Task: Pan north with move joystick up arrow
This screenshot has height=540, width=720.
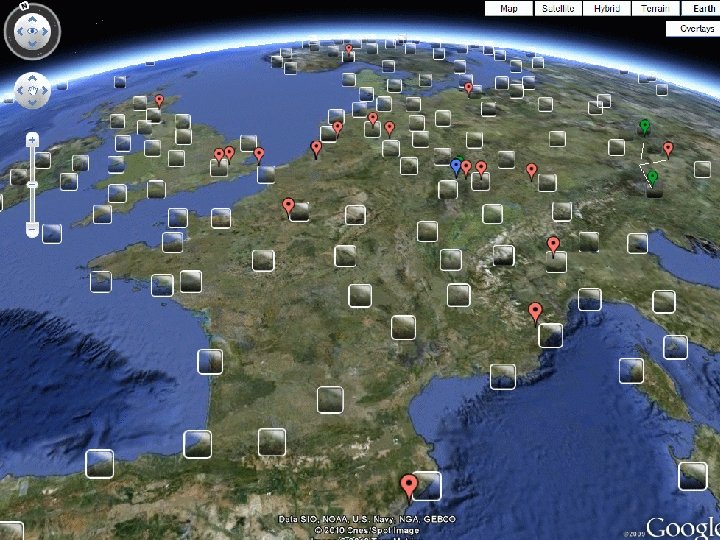Action: [x=32, y=79]
